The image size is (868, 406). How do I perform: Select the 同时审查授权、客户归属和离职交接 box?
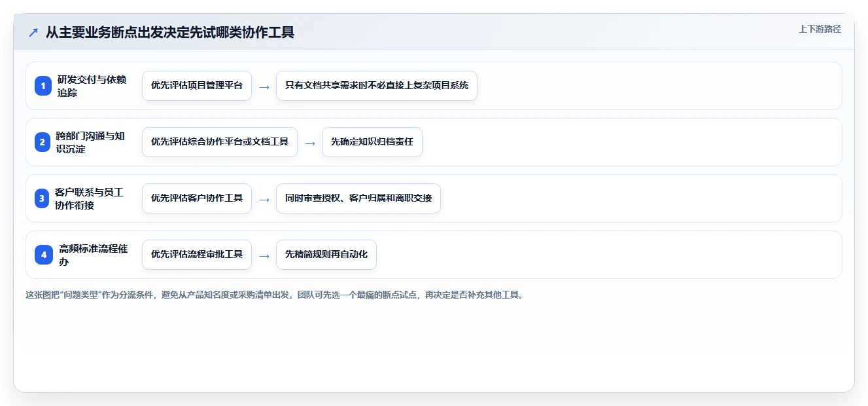tap(358, 198)
